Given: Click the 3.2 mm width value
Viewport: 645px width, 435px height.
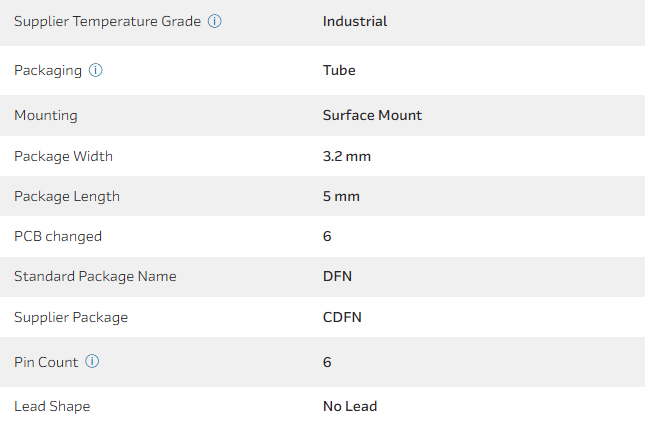Looking at the screenshot, I should point(347,156).
